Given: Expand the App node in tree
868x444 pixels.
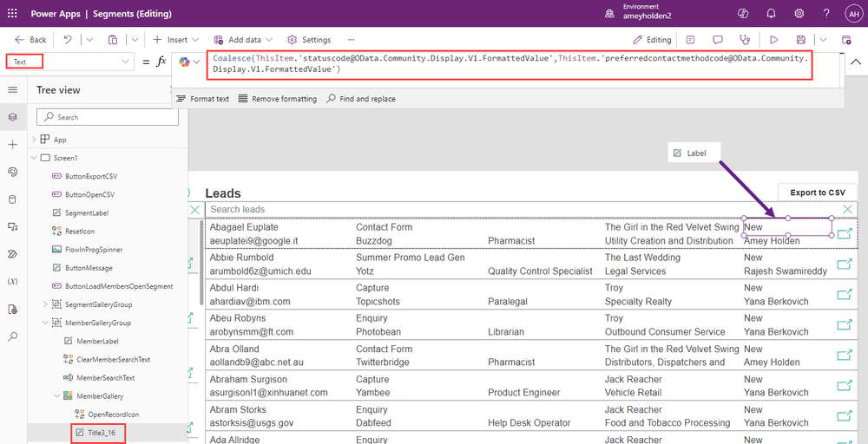Looking at the screenshot, I should (x=35, y=140).
